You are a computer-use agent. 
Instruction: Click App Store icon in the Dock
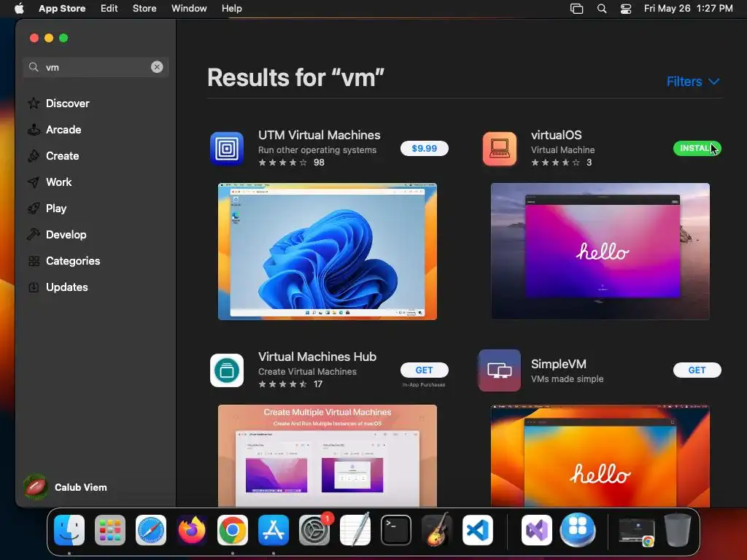click(274, 530)
